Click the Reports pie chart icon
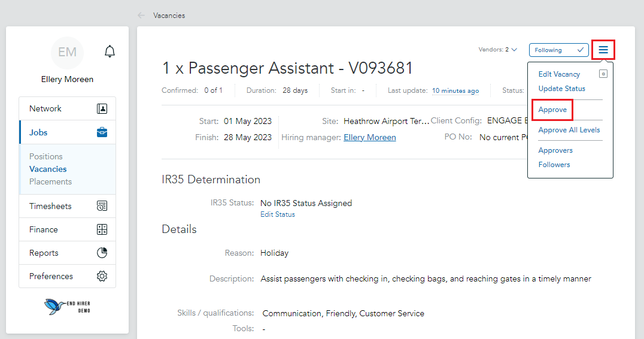This screenshot has height=339, width=644. pos(102,253)
